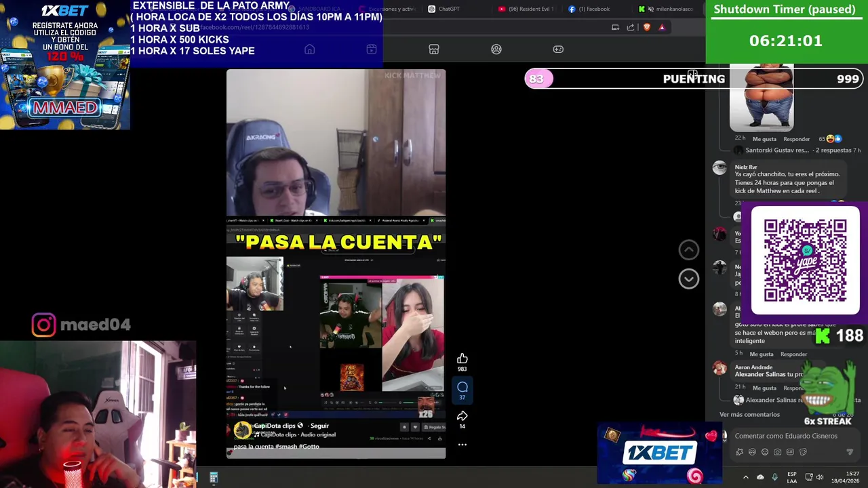Open Facebook Home icon

coord(309,49)
